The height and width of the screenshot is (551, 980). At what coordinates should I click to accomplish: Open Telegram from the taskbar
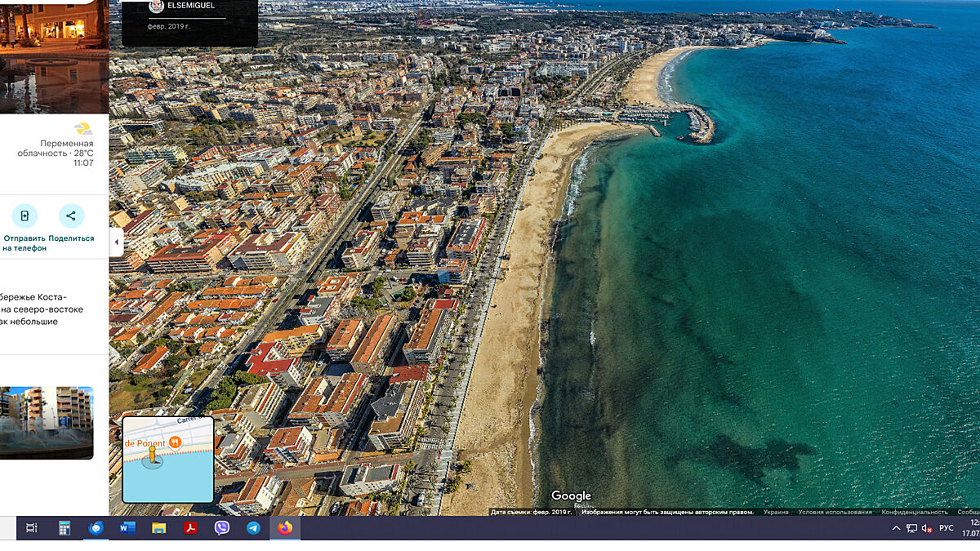pyautogui.click(x=253, y=528)
